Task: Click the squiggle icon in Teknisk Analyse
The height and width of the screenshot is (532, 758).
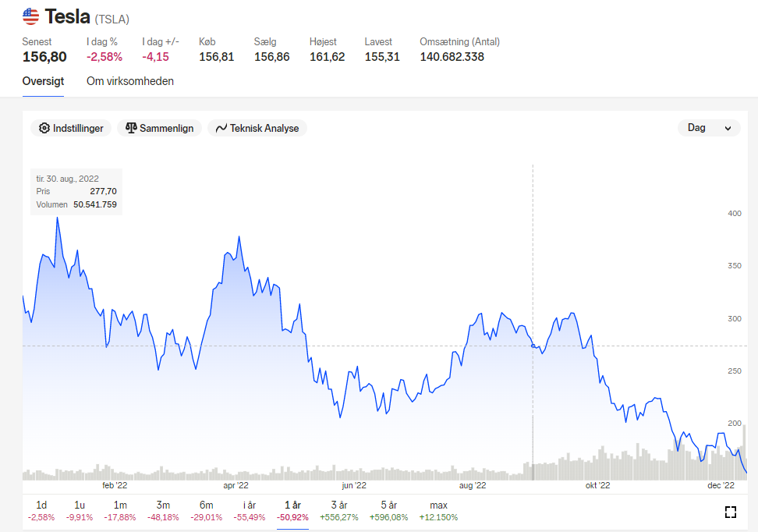Action: pos(221,128)
